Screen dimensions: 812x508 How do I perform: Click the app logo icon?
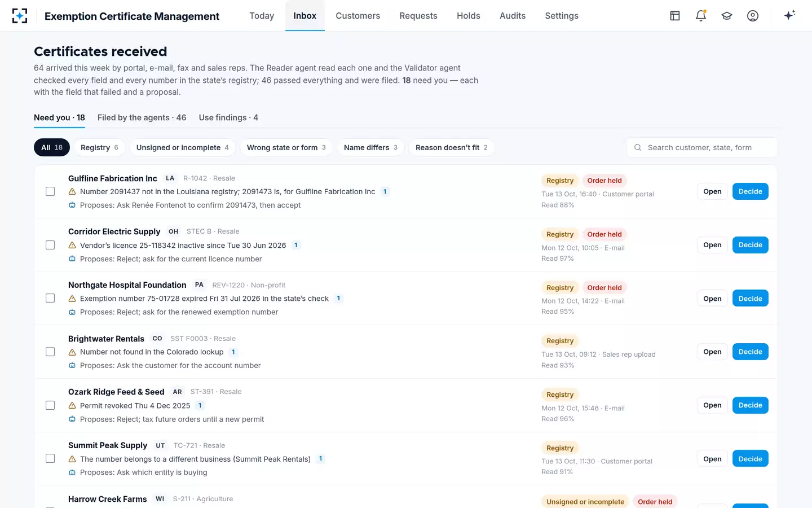pyautogui.click(x=20, y=16)
